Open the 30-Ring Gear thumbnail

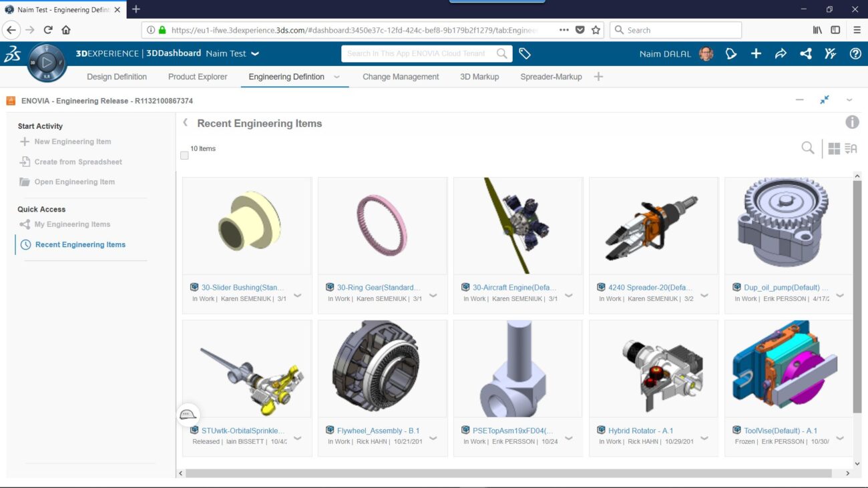point(383,226)
